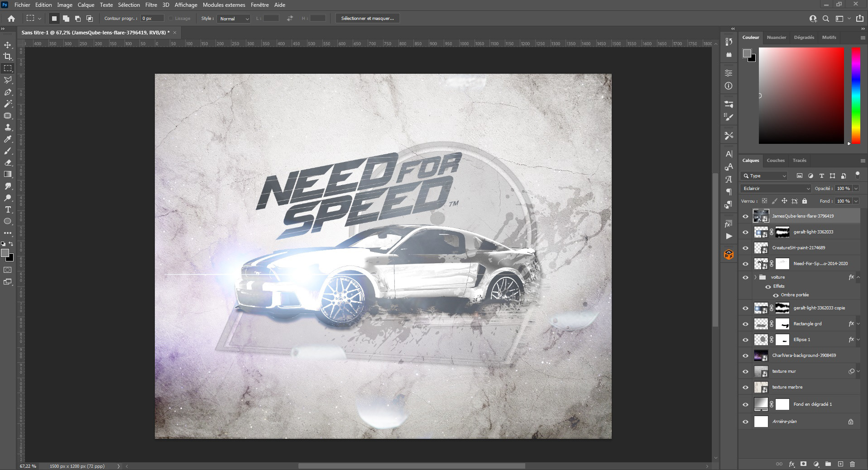Click lock all layer icon

[x=805, y=201]
